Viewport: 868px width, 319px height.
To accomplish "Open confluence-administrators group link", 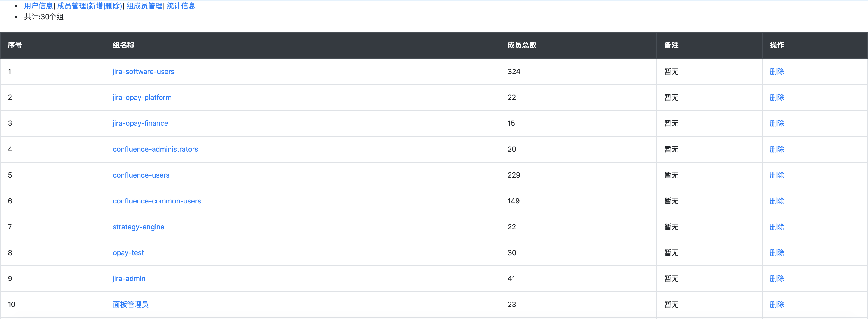I will (x=155, y=149).
